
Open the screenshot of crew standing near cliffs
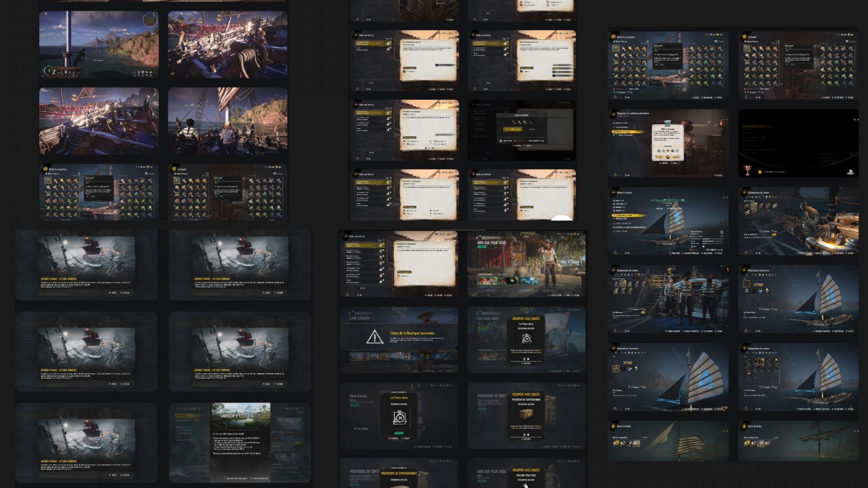[227, 121]
